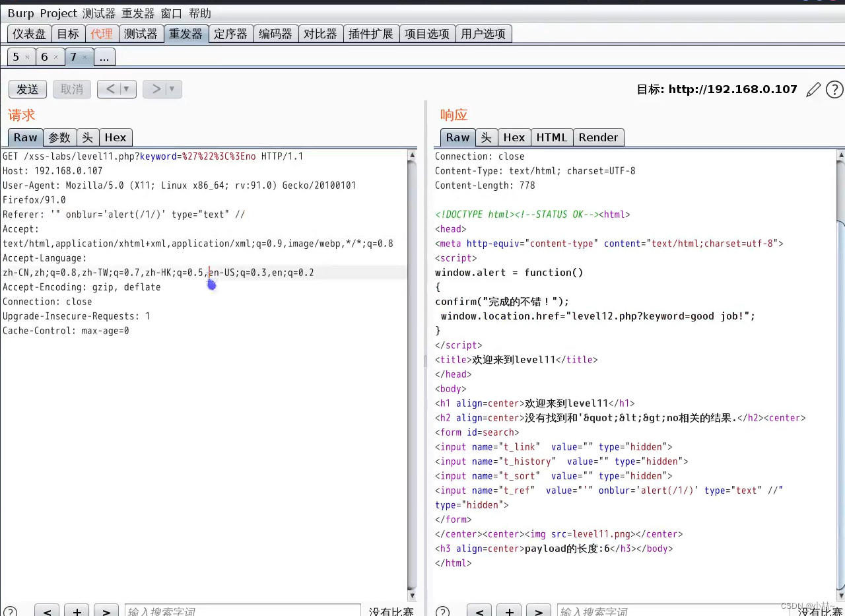Select the response 头 tab
This screenshot has width=845, height=616.
[x=487, y=137]
